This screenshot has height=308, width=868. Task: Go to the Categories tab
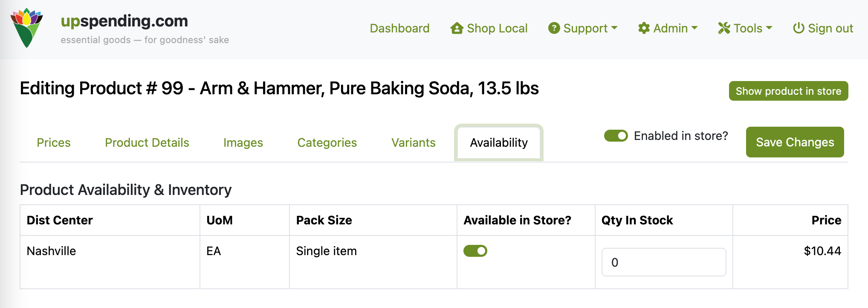coord(327,142)
